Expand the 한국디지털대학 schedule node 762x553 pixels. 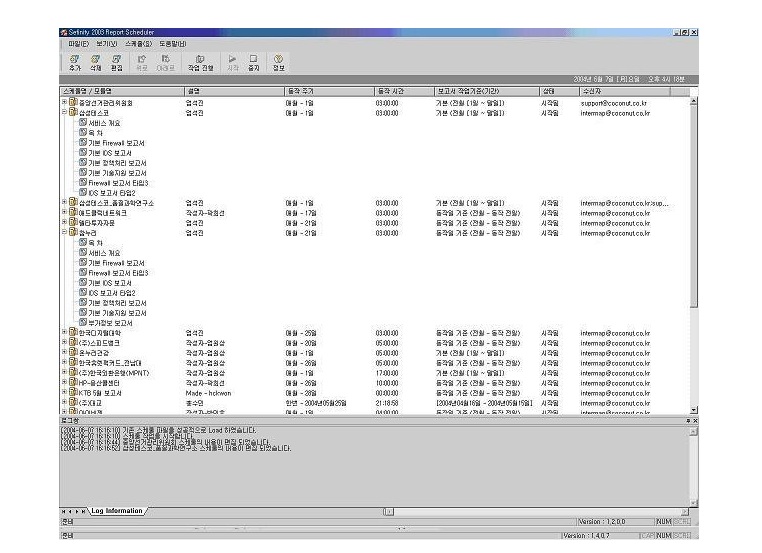click(x=64, y=332)
